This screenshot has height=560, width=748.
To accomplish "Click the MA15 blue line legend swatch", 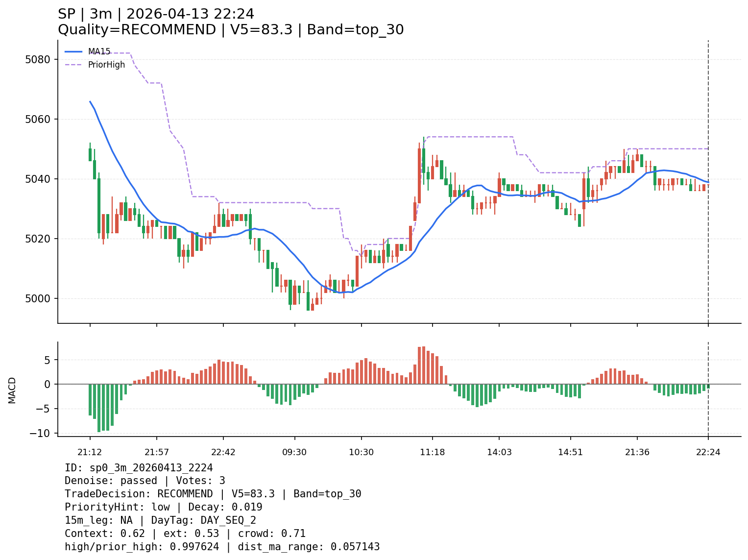I will pyautogui.click(x=73, y=51).
